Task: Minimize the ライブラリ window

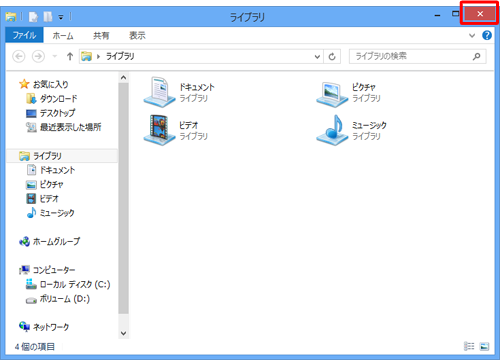Action: (437, 15)
